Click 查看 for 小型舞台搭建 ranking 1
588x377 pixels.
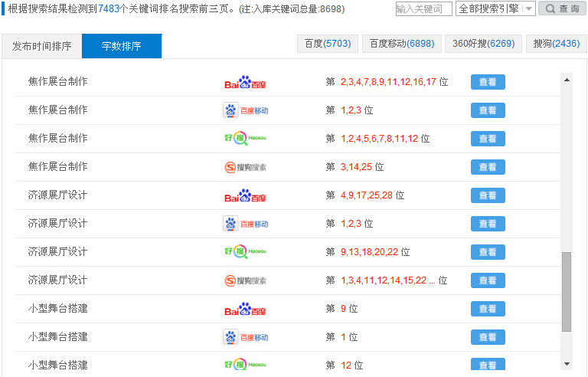coord(488,337)
